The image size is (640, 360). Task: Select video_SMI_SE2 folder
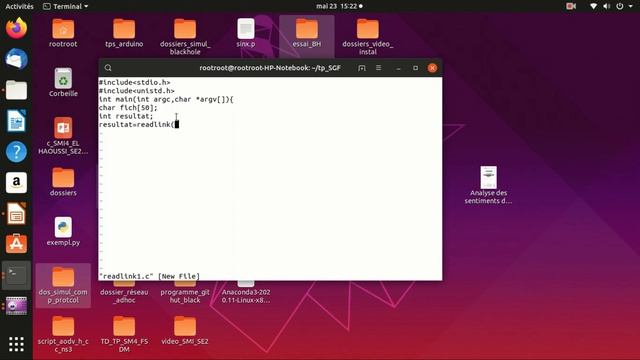[185, 331]
